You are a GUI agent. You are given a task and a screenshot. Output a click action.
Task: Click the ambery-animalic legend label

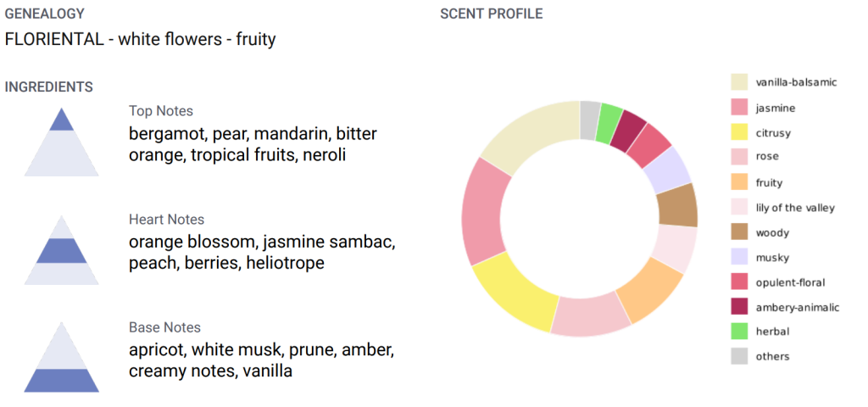pos(797,307)
